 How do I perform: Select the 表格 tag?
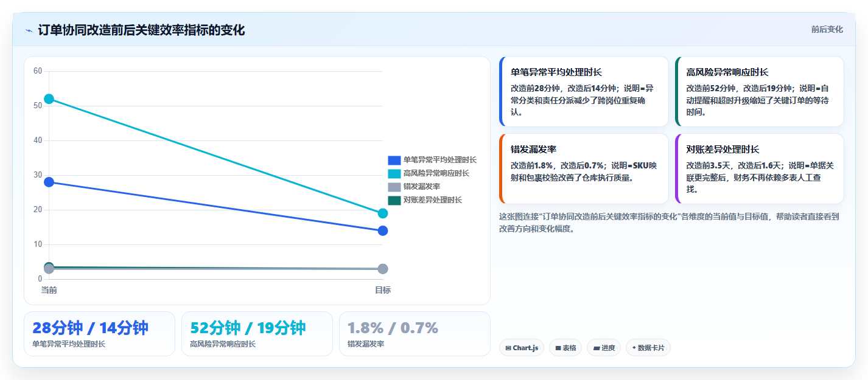point(565,348)
